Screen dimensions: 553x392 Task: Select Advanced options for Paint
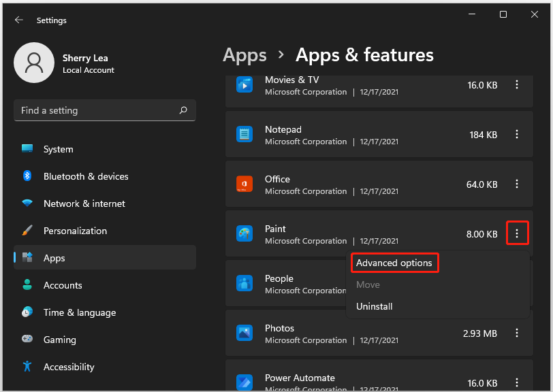(394, 263)
